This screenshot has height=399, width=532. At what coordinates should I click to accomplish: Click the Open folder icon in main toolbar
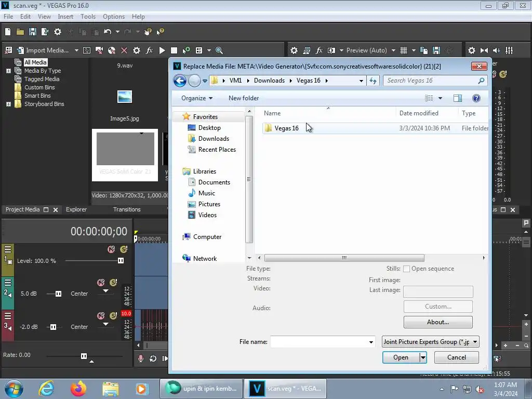click(20, 32)
